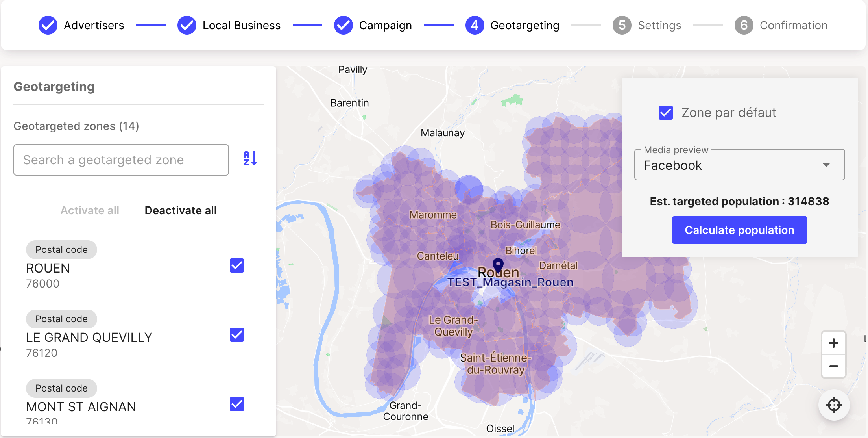This screenshot has width=868, height=438.
Task: Click the Local Business step label
Action: click(x=242, y=25)
